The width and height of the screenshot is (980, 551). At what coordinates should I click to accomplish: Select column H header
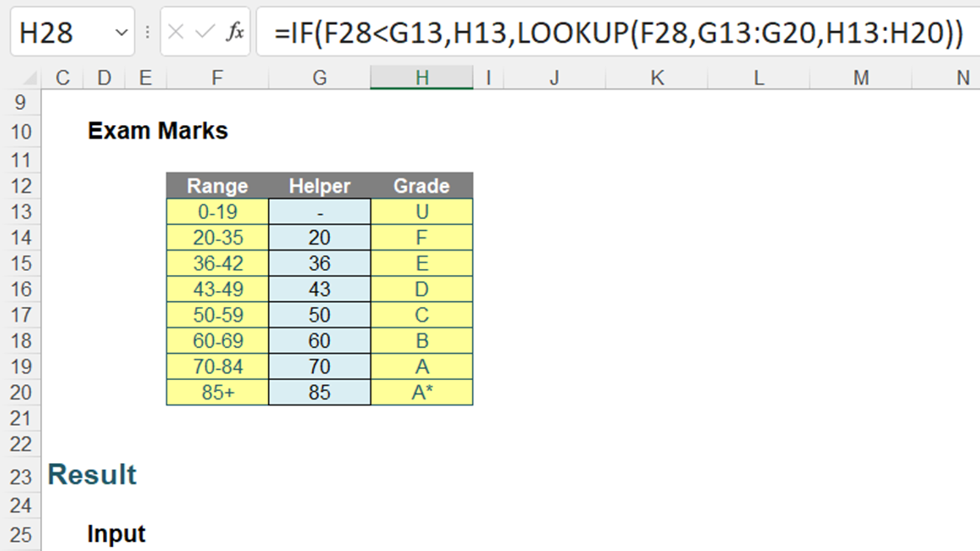click(421, 78)
